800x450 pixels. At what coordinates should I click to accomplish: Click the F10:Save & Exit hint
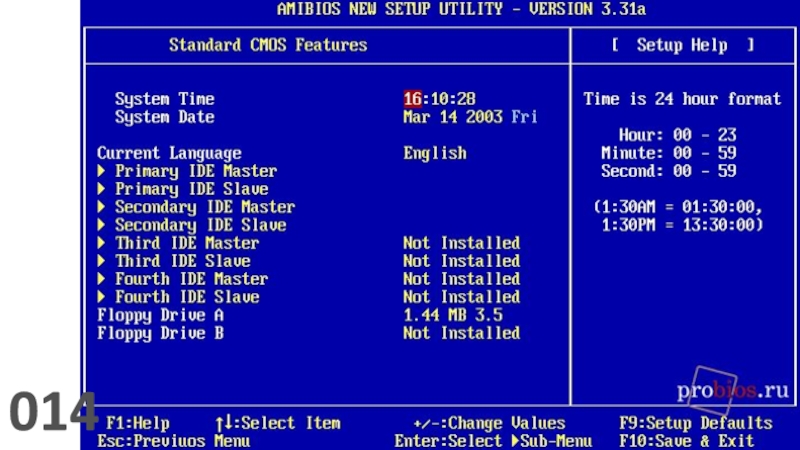pyautogui.click(x=687, y=441)
